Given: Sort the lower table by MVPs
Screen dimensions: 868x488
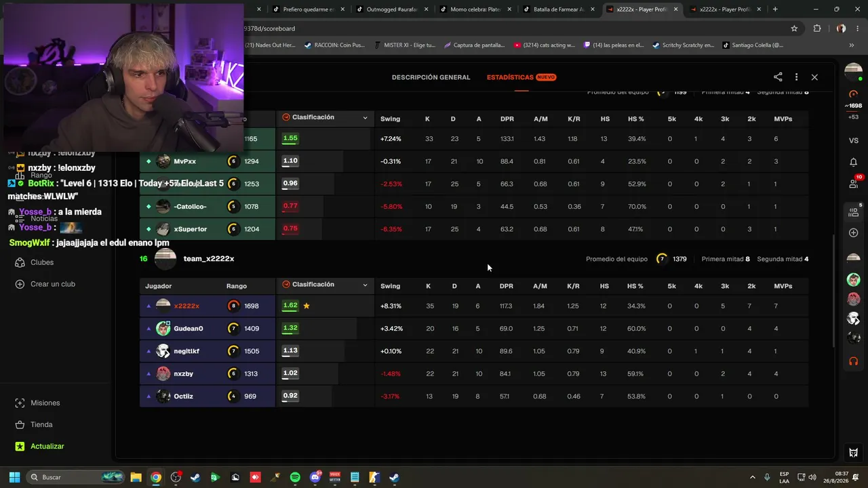Looking at the screenshot, I should [x=783, y=286].
